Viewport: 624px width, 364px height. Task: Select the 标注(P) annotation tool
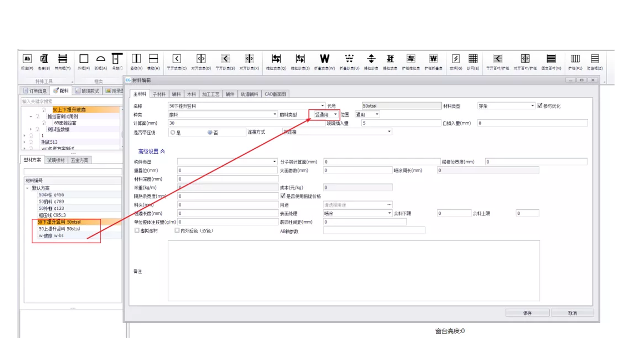[x=27, y=61]
